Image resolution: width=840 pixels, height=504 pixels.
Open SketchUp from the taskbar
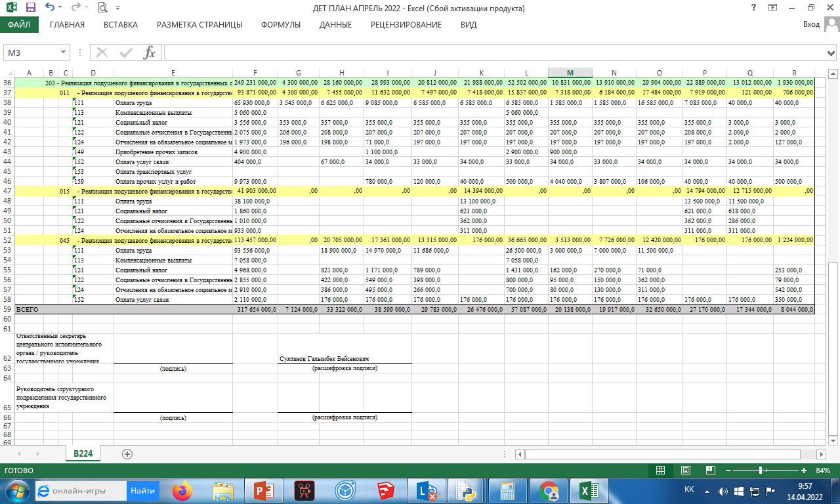coord(385,491)
